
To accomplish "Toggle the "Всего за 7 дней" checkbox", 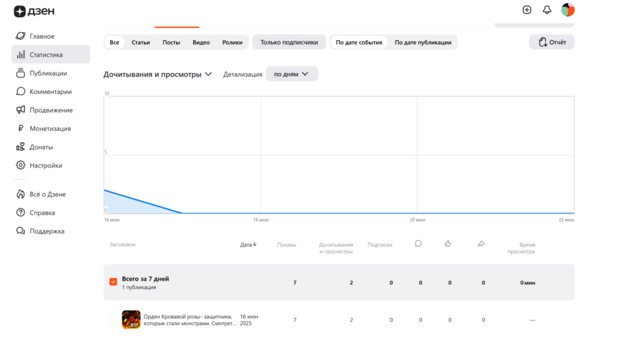I will click(113, 282).
